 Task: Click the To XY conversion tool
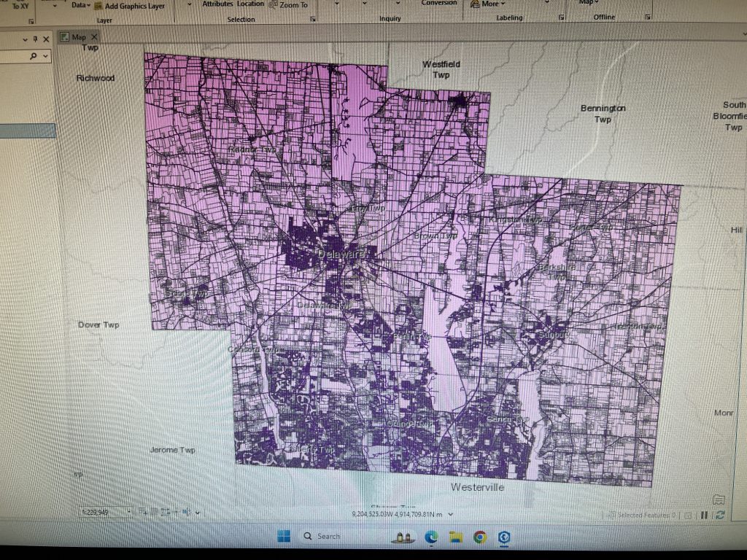coord(20,4)
